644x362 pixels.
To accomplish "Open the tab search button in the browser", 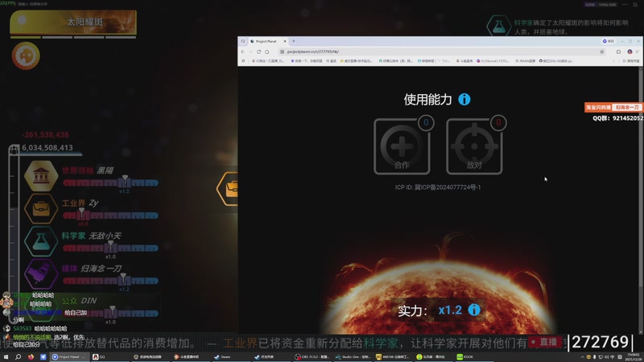I will point(243,41).
